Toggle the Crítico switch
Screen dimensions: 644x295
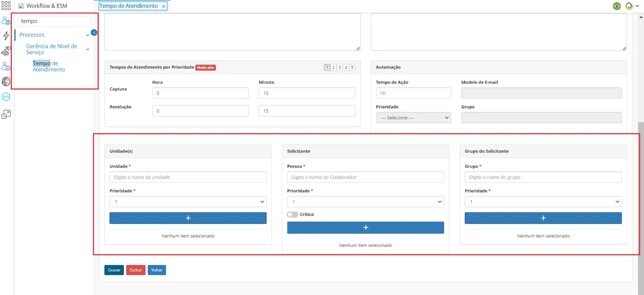tap(293, 214)
